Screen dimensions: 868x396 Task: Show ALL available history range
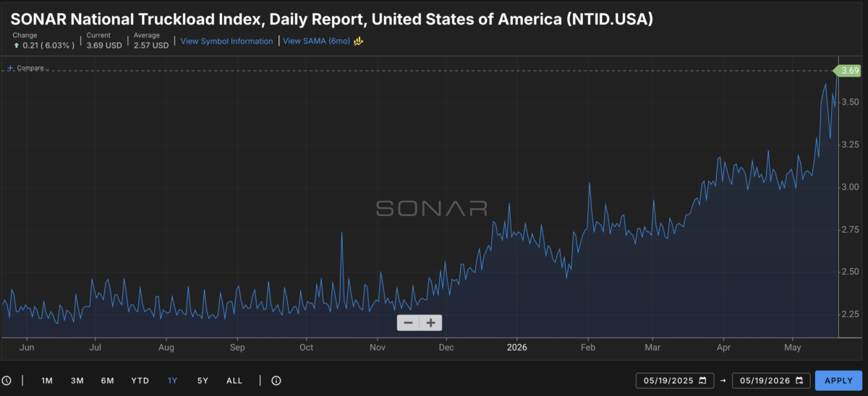[234, 381]
